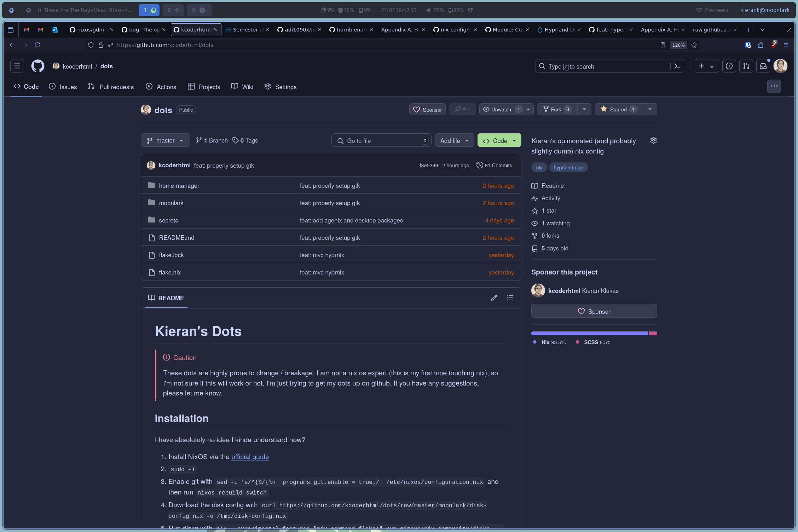
Task: Click the Nix segment of the language bar
Action: point(587,333)
